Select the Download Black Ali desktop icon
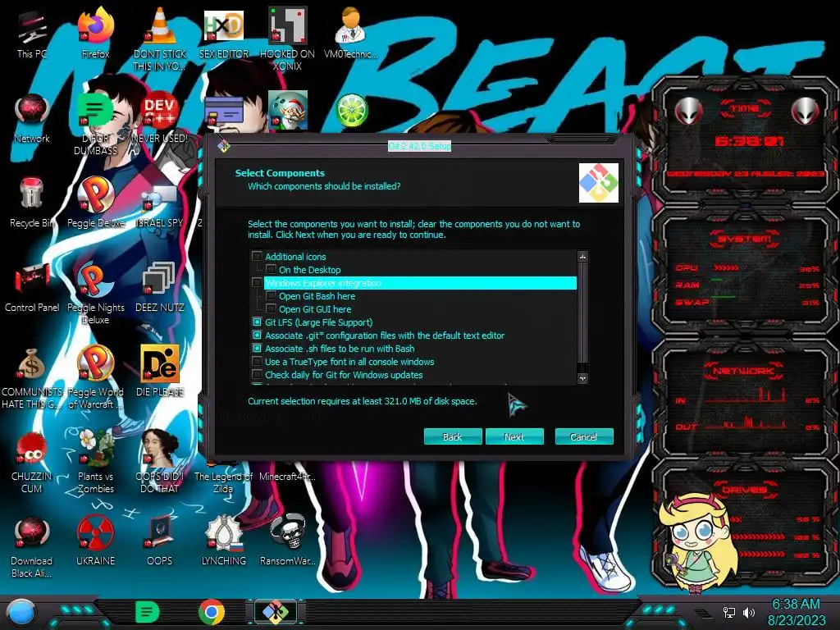 tap(32, 546)
